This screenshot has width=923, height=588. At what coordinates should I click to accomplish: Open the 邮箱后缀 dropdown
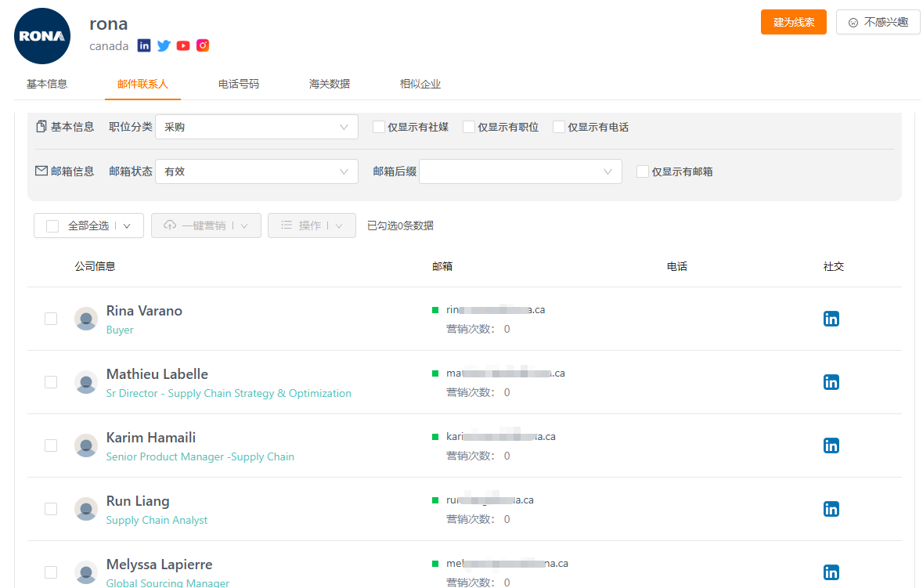click(521, 171)
